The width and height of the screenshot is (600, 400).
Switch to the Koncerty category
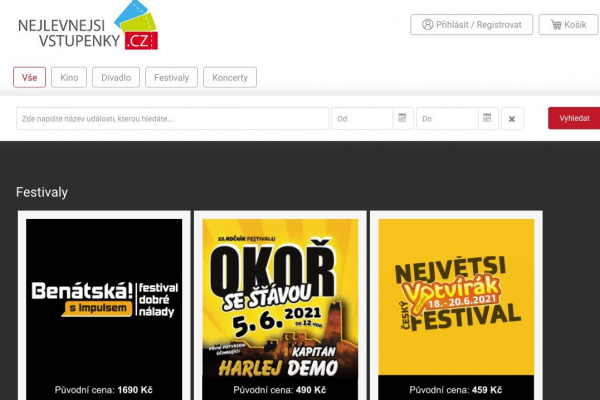(230, 77)
